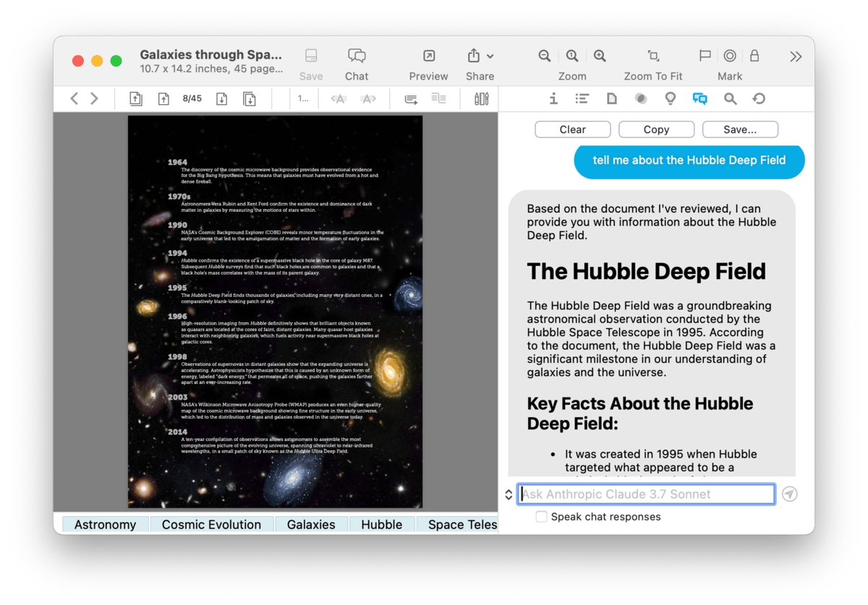Zoom out with the minus magnifier
The height and width of the screenshot is (605, 868).
tap(545, 56)
